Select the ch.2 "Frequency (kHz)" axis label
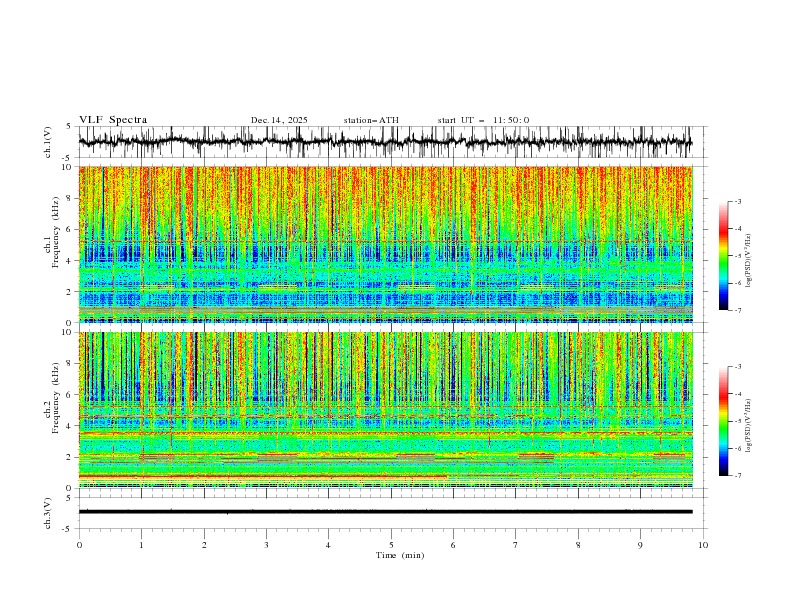The width and height of the screenshot is (792, 612). 56,397
